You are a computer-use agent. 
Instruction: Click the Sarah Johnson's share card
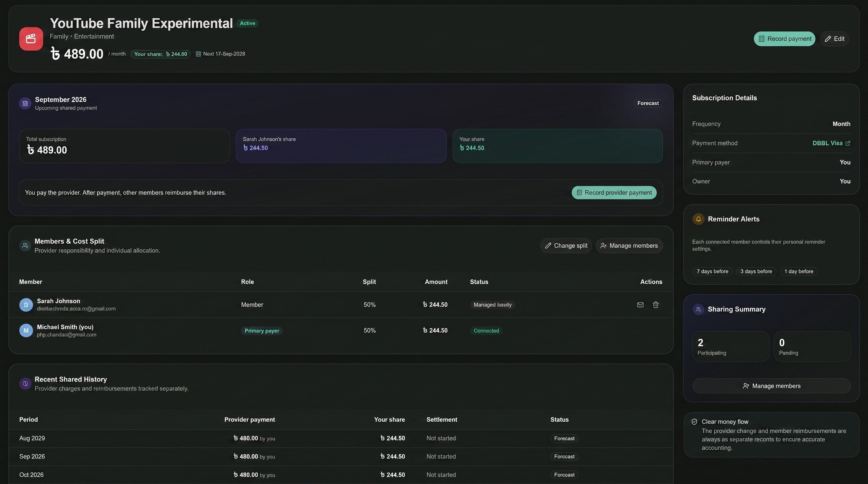pyautogui.click(x=341, y=146)
